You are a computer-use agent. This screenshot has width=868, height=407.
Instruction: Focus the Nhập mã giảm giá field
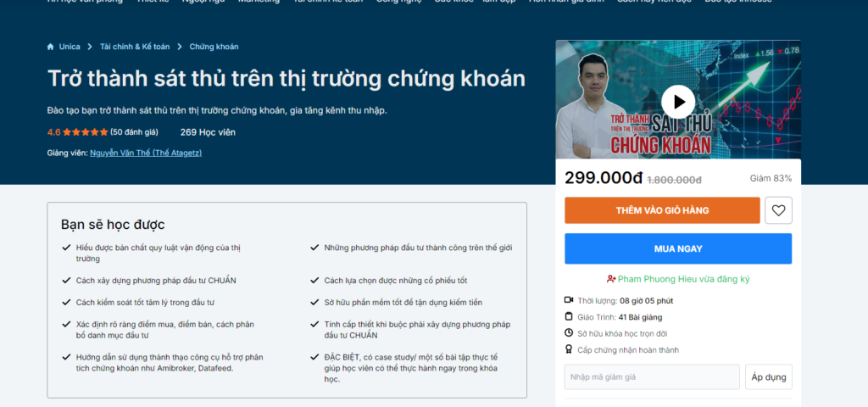click(652, 377)
